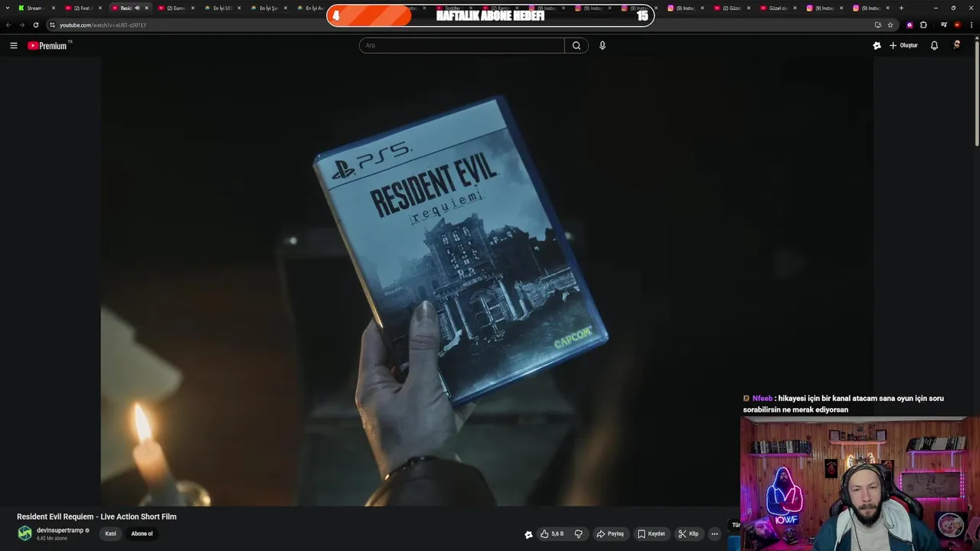
Task: Click the install/cast icon in address bar
Action: click(x=878, y=24)
